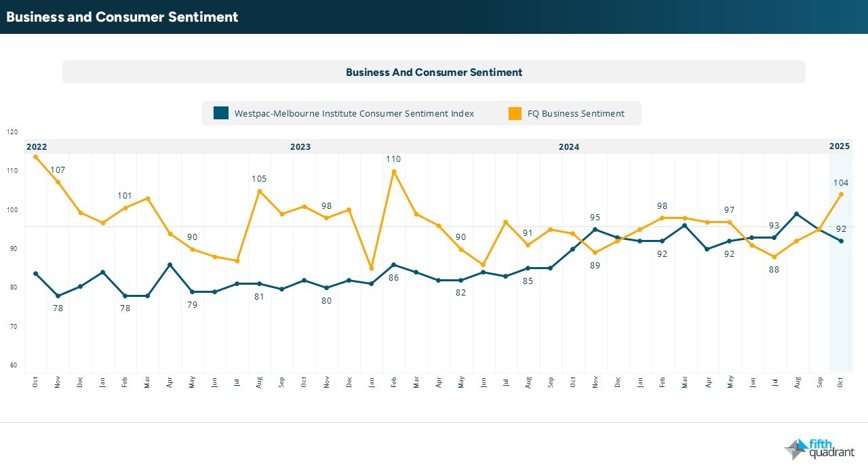Click the blue data point labeled 86
868x465 pixels.
393,265
